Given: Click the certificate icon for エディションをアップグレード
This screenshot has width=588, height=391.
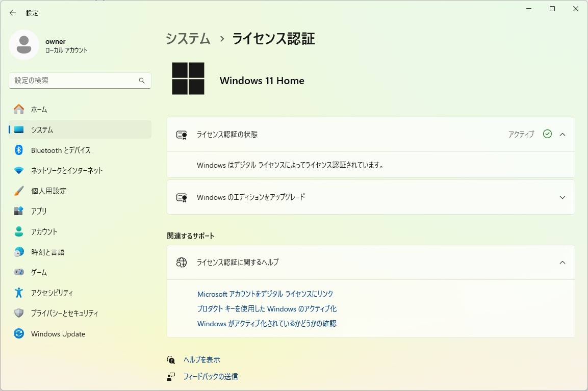Looking at the screenshot, I should 182,198.
